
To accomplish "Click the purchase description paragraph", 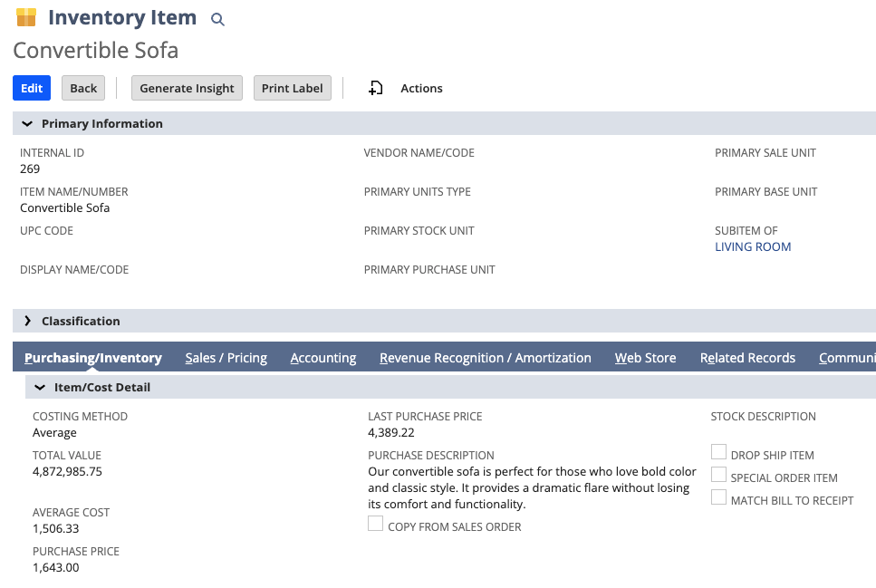I will (x=532, y=488).
